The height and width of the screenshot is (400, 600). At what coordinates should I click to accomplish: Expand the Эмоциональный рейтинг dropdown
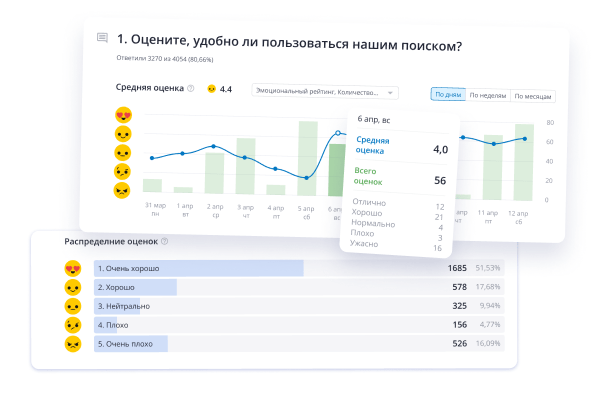[325, 92]
